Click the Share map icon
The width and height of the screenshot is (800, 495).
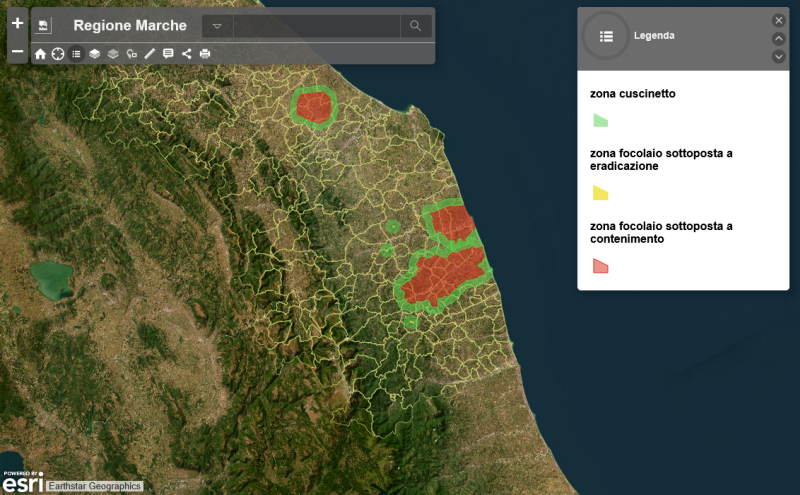pyautogui.click(x=187, y=54)
